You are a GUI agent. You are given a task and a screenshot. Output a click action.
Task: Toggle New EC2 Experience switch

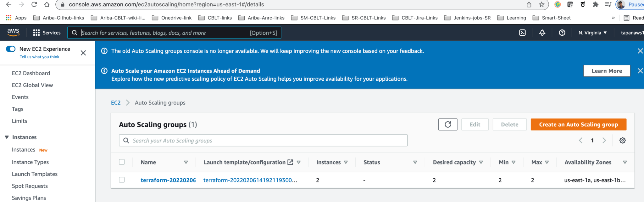pos(11,49)
